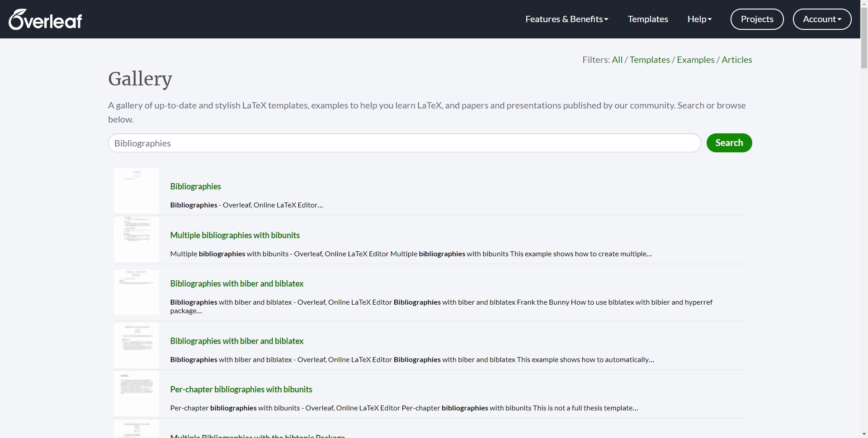Click the page scrollbar down arrow
The width and height of the screenshot is (868, 438).
(x=864, y=434)
